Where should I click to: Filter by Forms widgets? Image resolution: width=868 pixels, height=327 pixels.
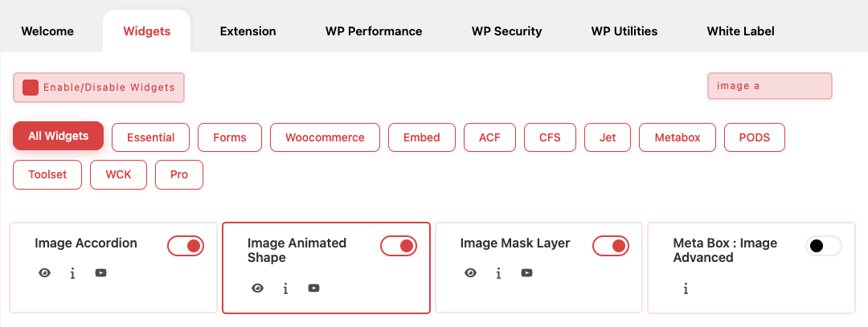click(230, 137)
